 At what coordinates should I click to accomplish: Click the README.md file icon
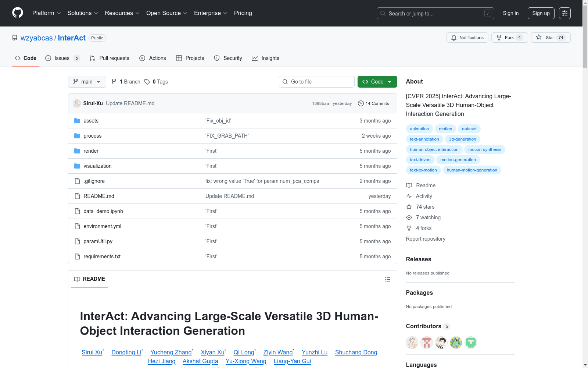tap(77, 196)
